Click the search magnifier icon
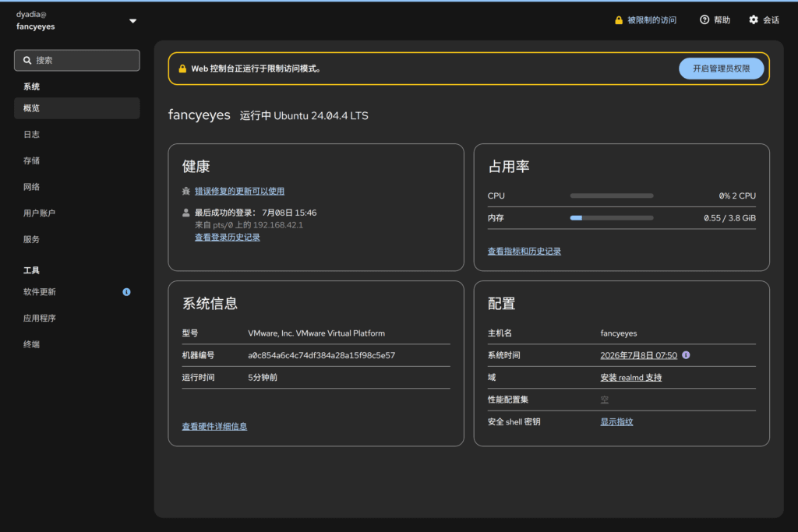798x532 pixels. point(27,61)
